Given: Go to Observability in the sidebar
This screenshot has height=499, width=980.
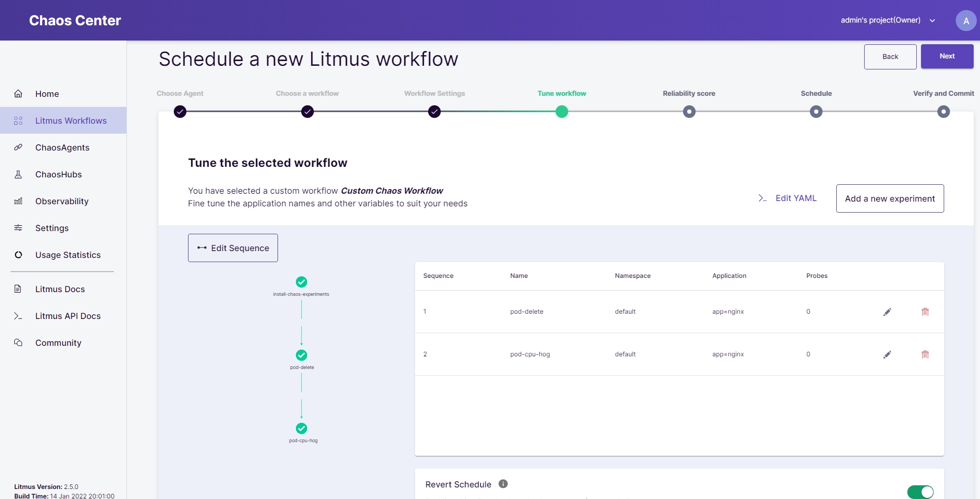Looking at the screenshot, I should (62, 201).
